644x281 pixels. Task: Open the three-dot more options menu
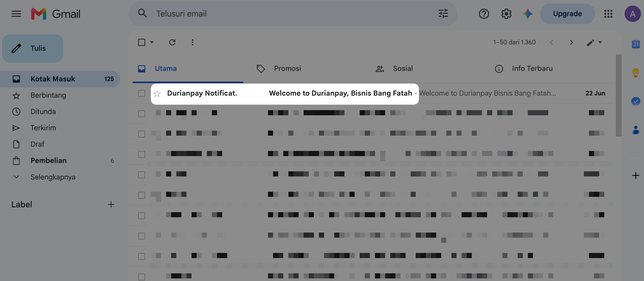point(193,42)
